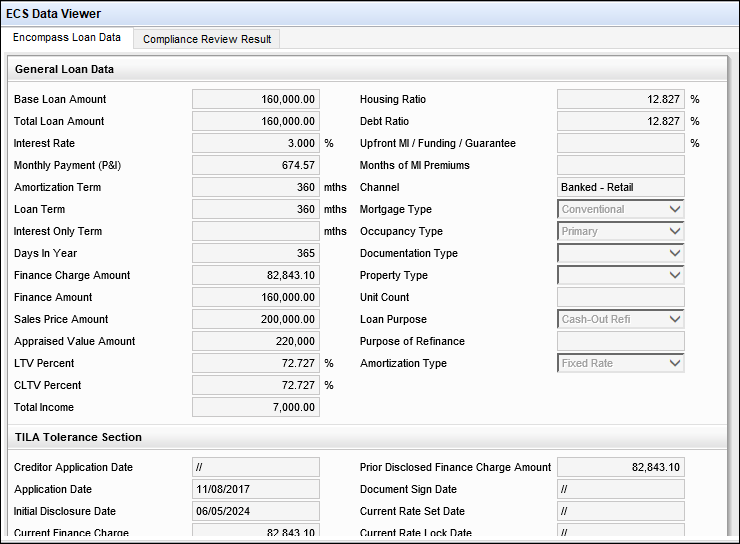Click the Document Sign Date field
Image resolution: width=740 pixels, height=544 pixels.
[x=621, y=489]
